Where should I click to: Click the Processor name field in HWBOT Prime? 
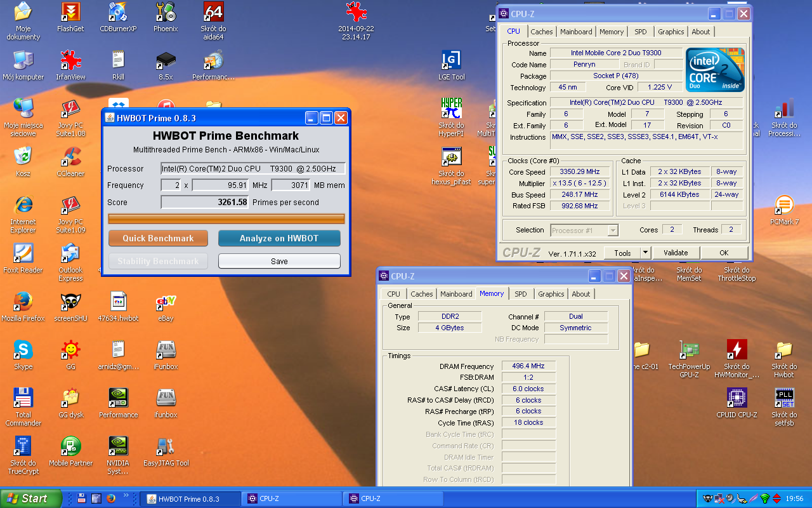pyautogui.click(x=253, y=168)
